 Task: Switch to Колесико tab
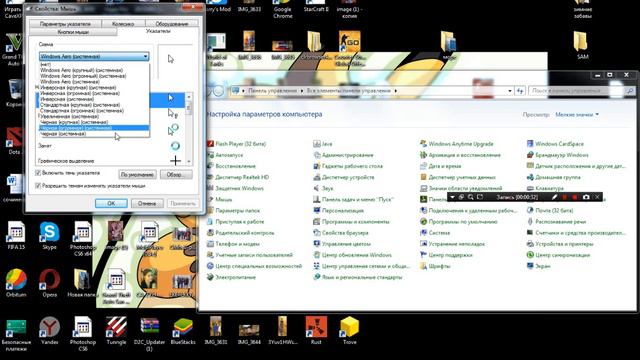click(x=123, y=24)
